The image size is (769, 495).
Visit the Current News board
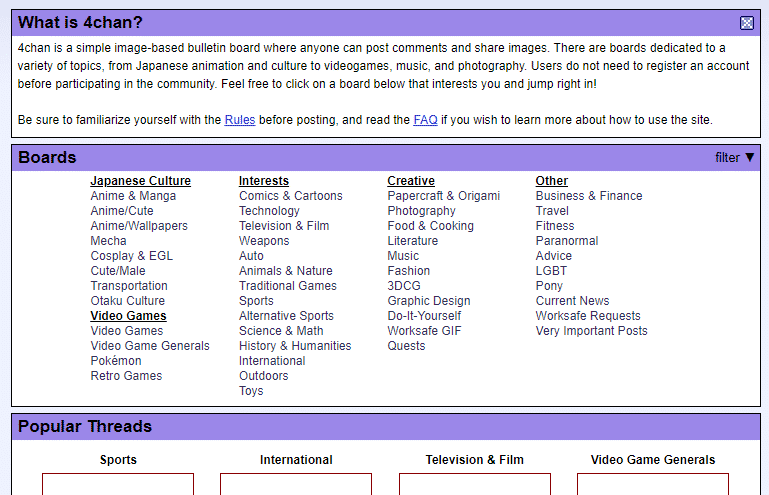click(572, 301)
